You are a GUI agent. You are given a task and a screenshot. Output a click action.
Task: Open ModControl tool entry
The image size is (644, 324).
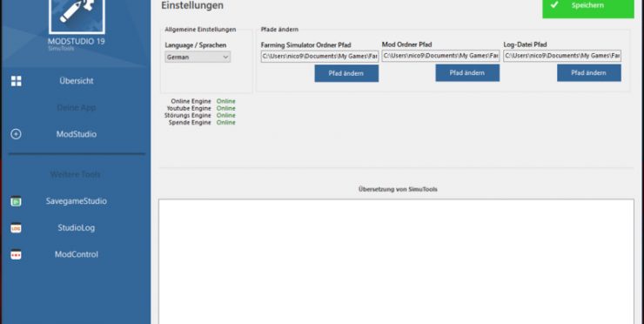coord(77,254)
